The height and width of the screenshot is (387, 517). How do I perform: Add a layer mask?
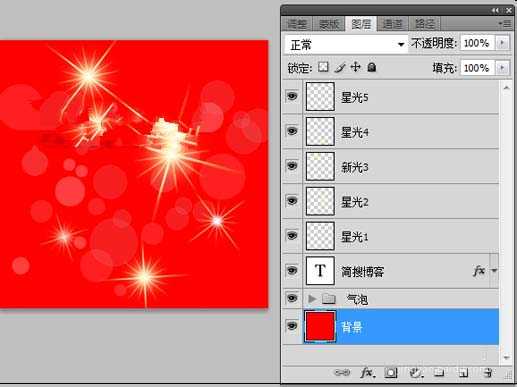390,372
